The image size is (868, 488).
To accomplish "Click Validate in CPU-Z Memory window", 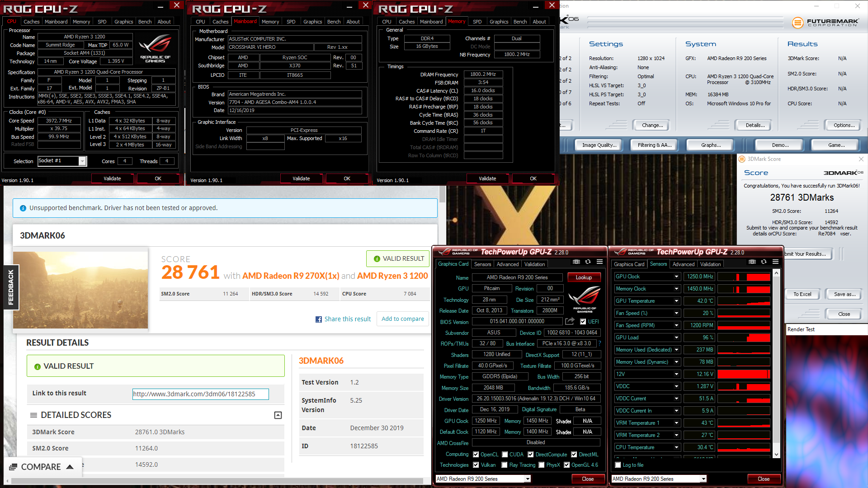I will pyautogui.click(x=487, y=178).
